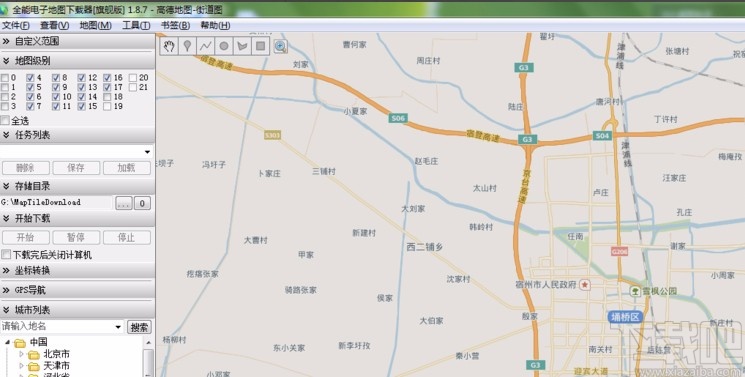Click the G:\MapTileDownload path field
745x377 pixels.
tap(57, 203)
